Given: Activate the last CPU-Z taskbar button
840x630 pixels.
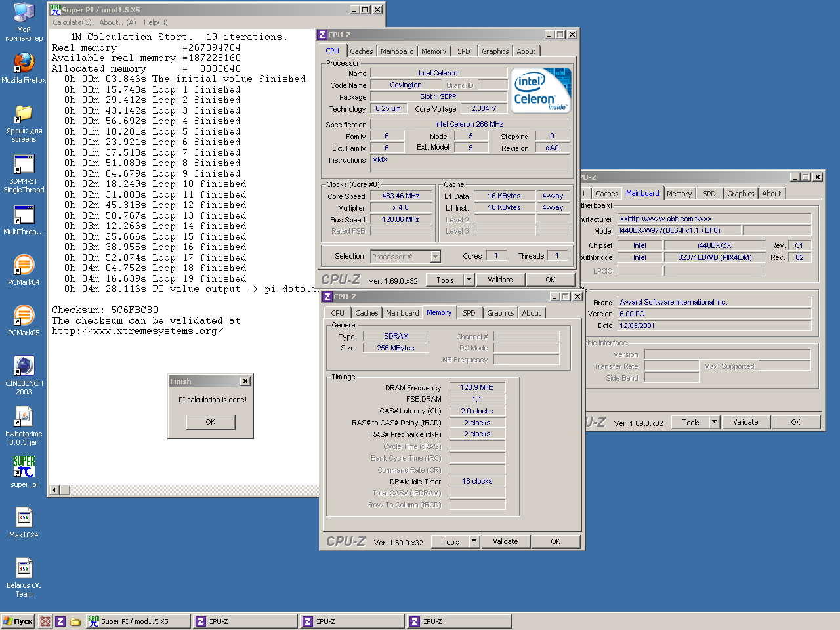Looking at the screenshot, I should pyautogui.click(x=459, y=621).
